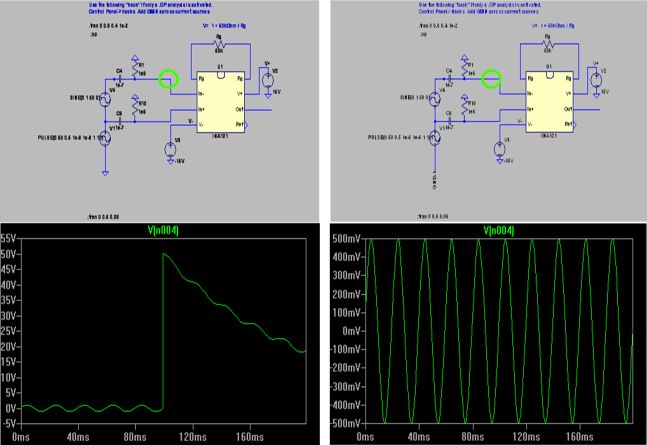Select -15V supply V3 in the left schematic
This screenshot has width=647, height=445.
(170, 149)
